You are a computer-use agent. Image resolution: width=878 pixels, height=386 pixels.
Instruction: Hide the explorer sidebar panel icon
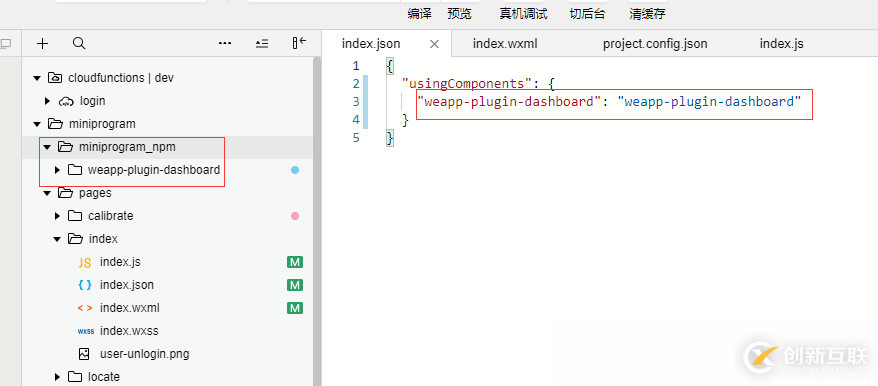tap(300, 43)
